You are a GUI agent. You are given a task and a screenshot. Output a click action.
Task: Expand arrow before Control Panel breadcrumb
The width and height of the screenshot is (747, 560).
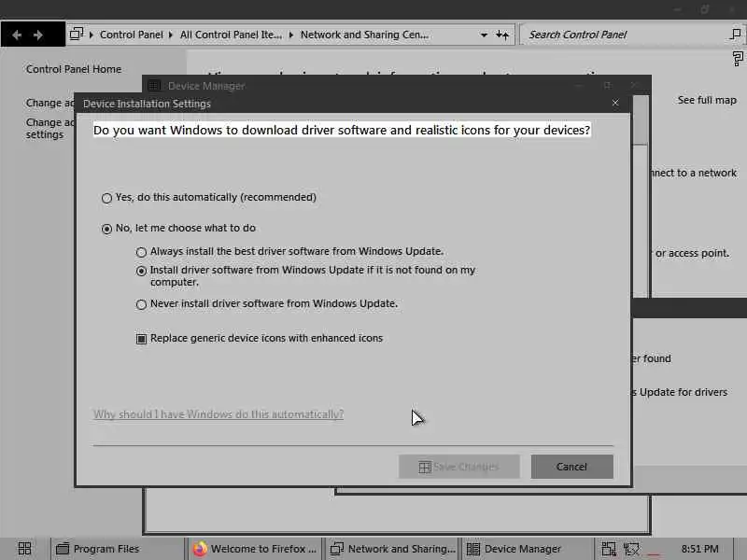coord(91,35)
